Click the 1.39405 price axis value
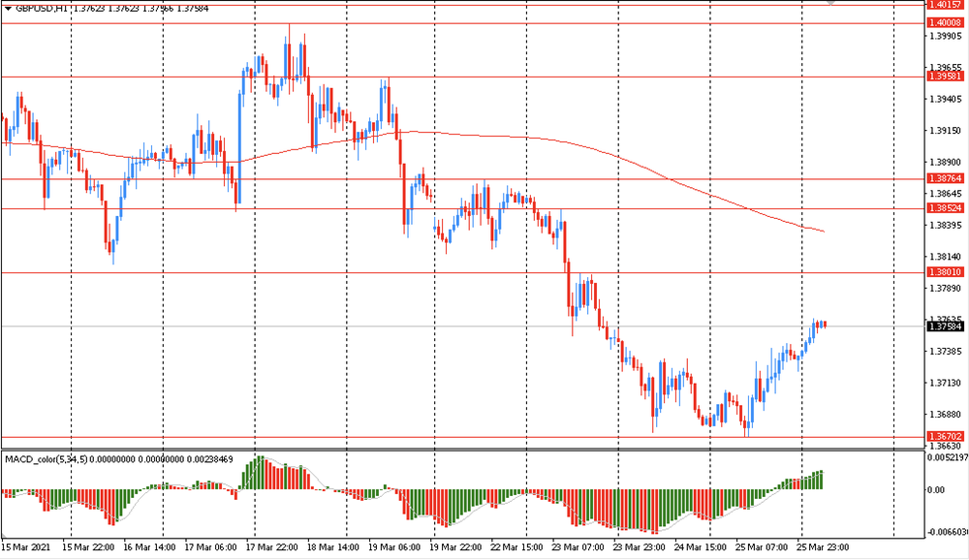The height and width of the screenshot is (560, 969). point(946,99)
